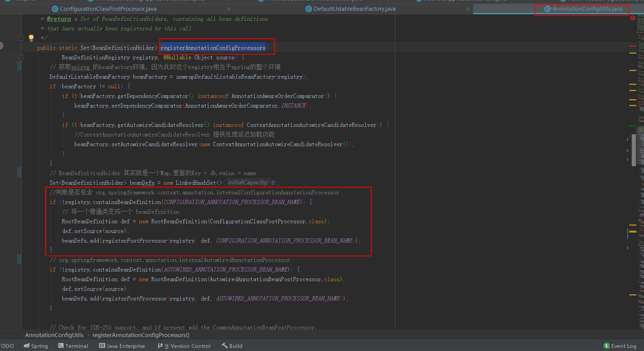Toggle the Terminal tool window
This screenshot has width=644, height=351.
tap(73, 346)
